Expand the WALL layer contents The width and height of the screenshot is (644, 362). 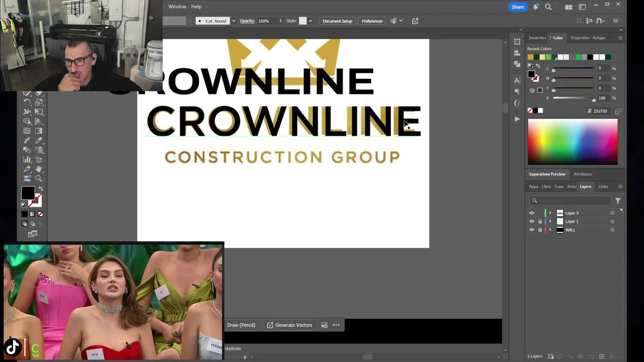pyautogui.click(x=550, y=230)
